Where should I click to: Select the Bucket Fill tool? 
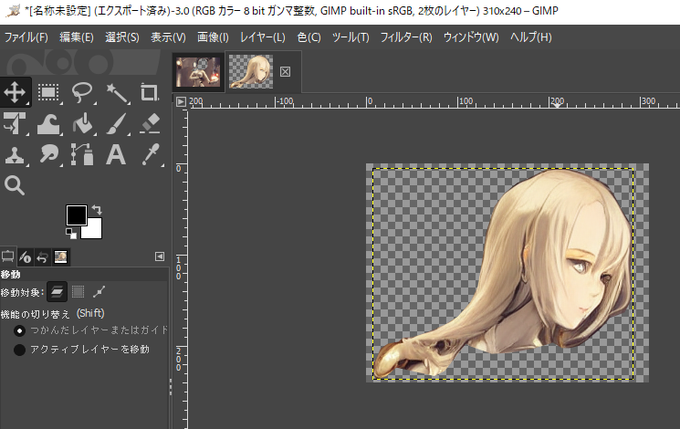click(82, 124)
